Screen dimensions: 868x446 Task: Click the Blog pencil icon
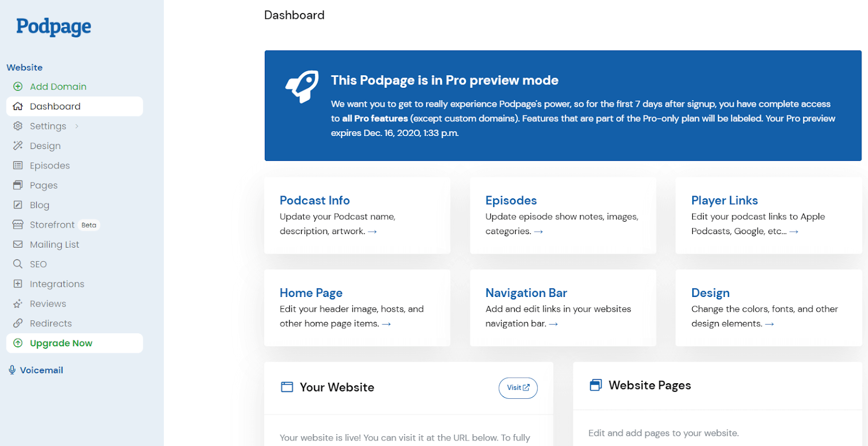tap(18, 205)
